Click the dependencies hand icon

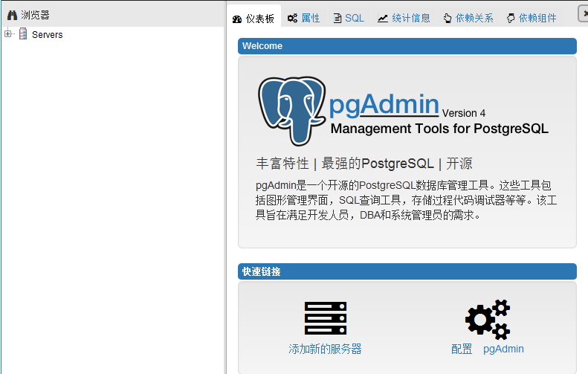(x=448, y=18)
